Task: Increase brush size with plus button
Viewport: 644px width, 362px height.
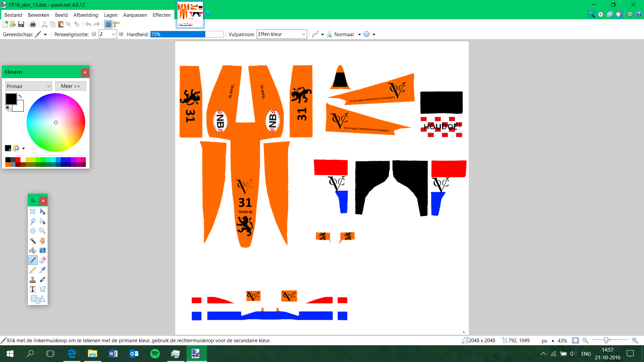Action: [121, 34]
